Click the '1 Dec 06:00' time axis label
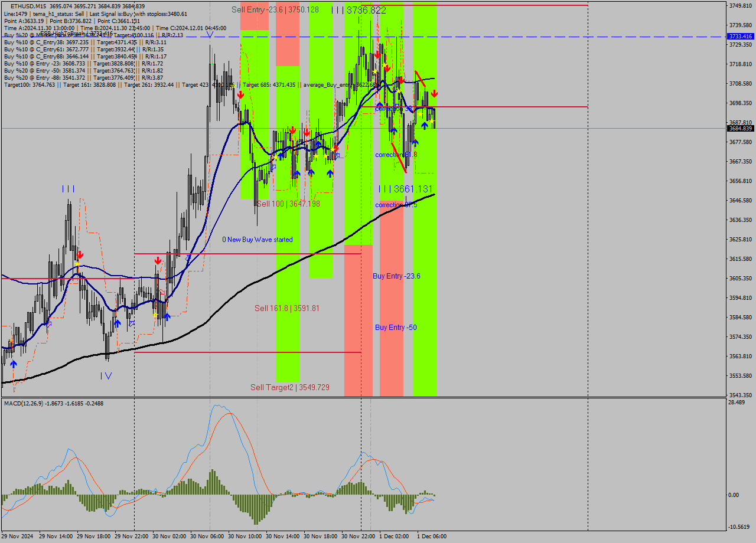 click(x=432, y=537)
